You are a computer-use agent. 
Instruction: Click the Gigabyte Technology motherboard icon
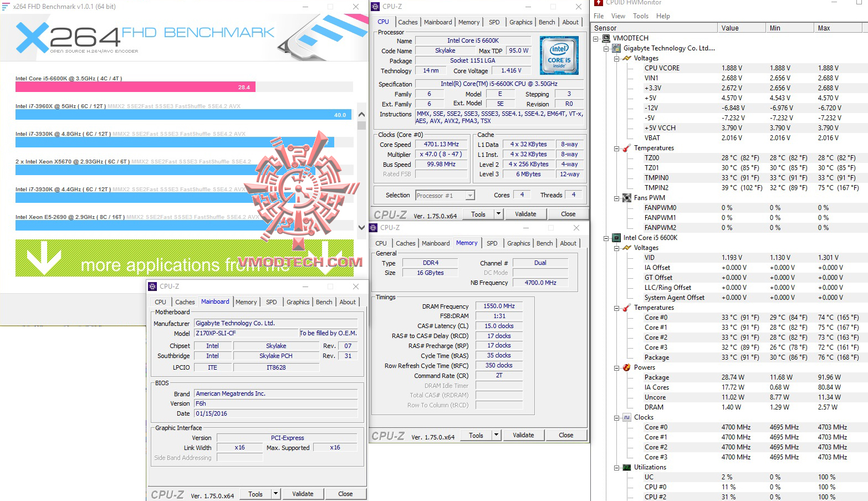coord(616,48)
